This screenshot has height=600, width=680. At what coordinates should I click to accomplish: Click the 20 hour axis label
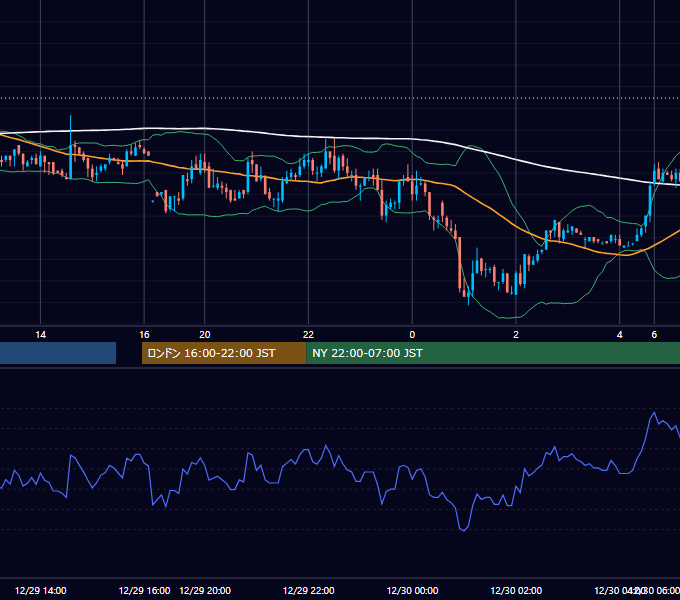[205, 335]
